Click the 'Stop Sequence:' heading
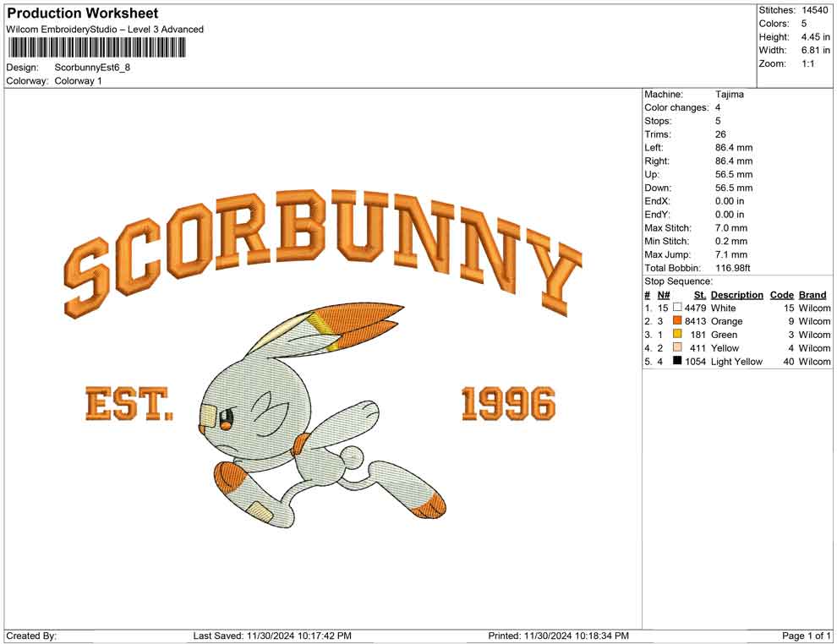The height and width of the screenshot is (644, 837). (x=678, y=281)
